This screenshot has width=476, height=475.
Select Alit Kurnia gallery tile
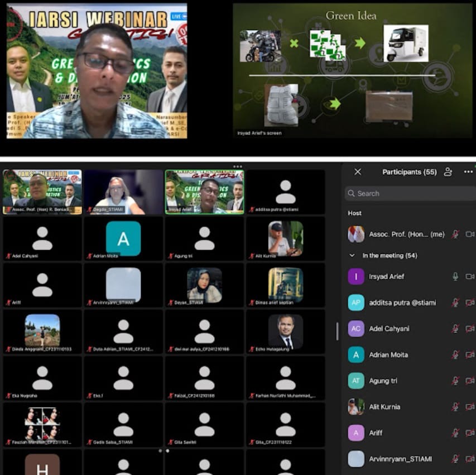click(285, 239)
